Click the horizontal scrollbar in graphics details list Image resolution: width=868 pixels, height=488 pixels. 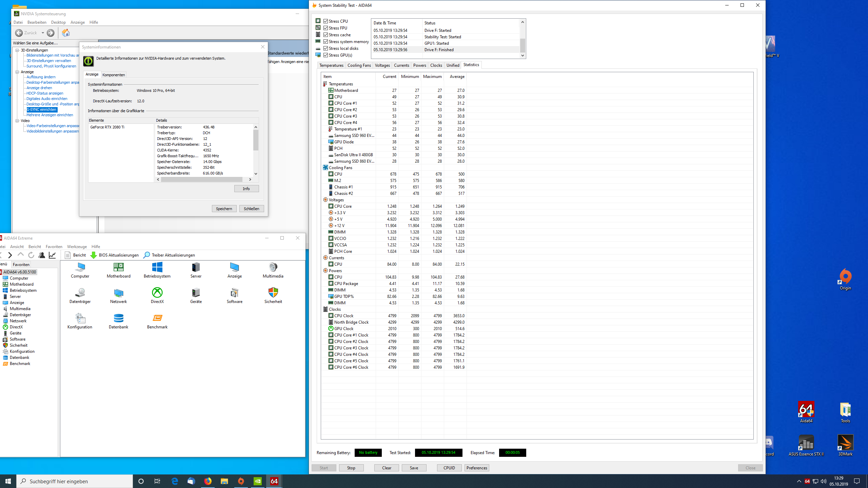(x=204, y=179)
